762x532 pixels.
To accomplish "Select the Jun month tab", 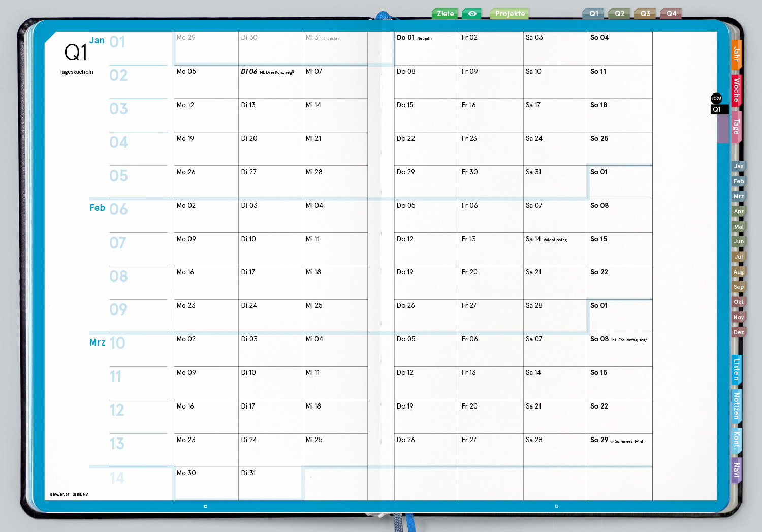I will [739, 241].
